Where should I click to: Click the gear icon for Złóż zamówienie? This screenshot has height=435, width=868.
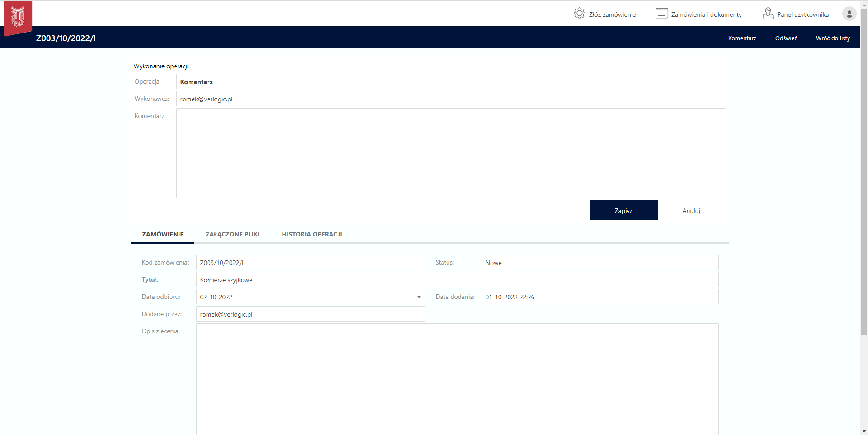[579, 14]
